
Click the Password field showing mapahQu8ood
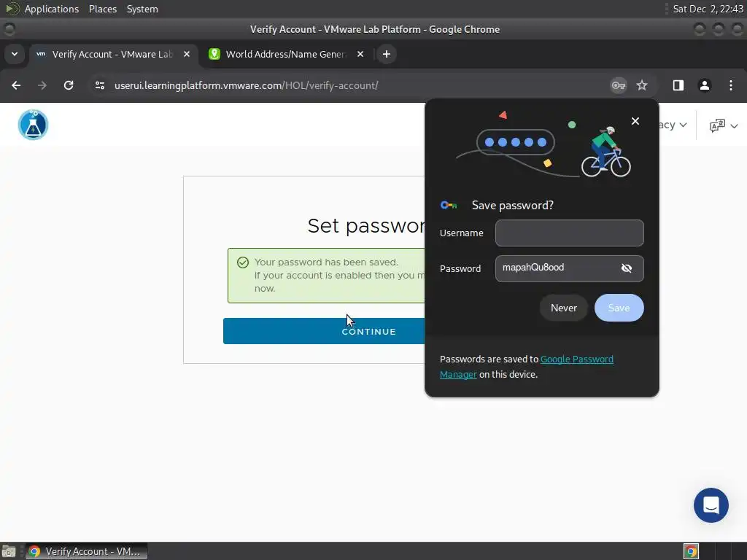569,268
